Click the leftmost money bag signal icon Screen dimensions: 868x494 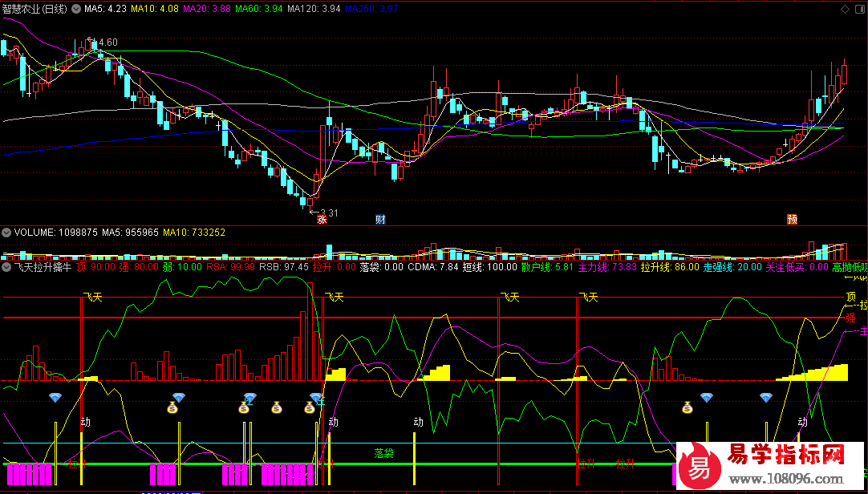tap(173, 407)
